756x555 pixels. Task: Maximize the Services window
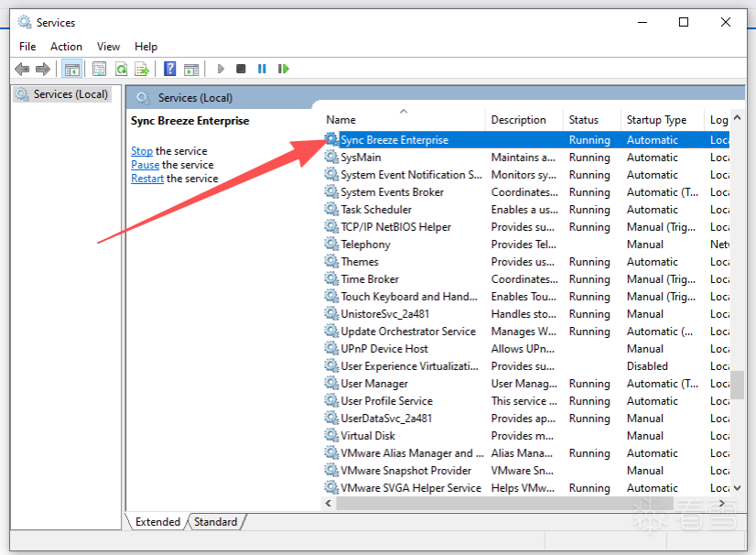pyautogui.click(x=684, y=22)
